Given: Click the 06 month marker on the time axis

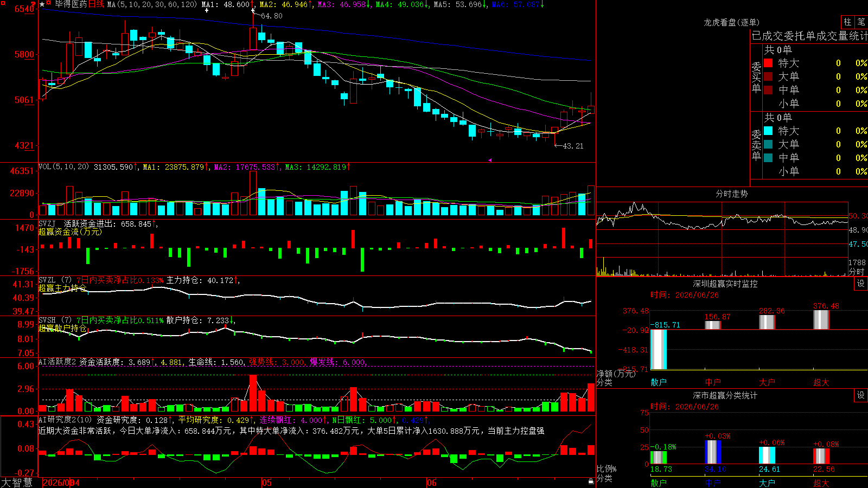Looking at the screenshot, I should pyautogui.click(x=431, y=483).
